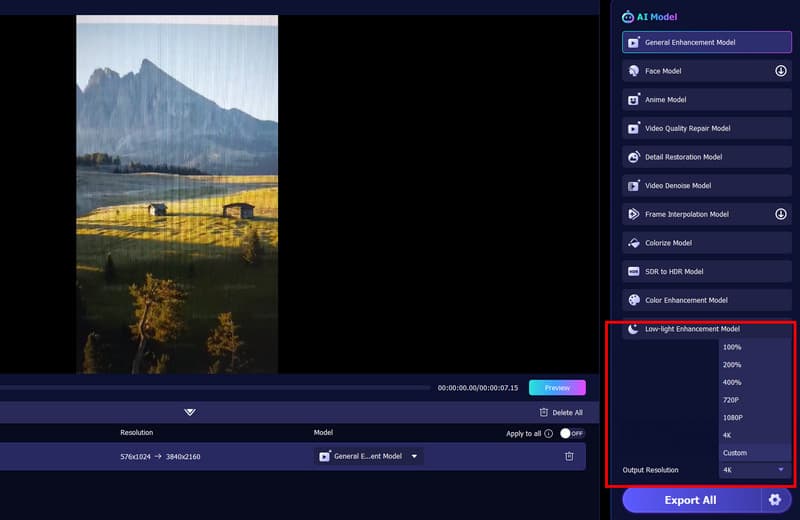Download the Frame Interpolation Model
The width and height of the screenshot is (800, 520).
[781, 214]
